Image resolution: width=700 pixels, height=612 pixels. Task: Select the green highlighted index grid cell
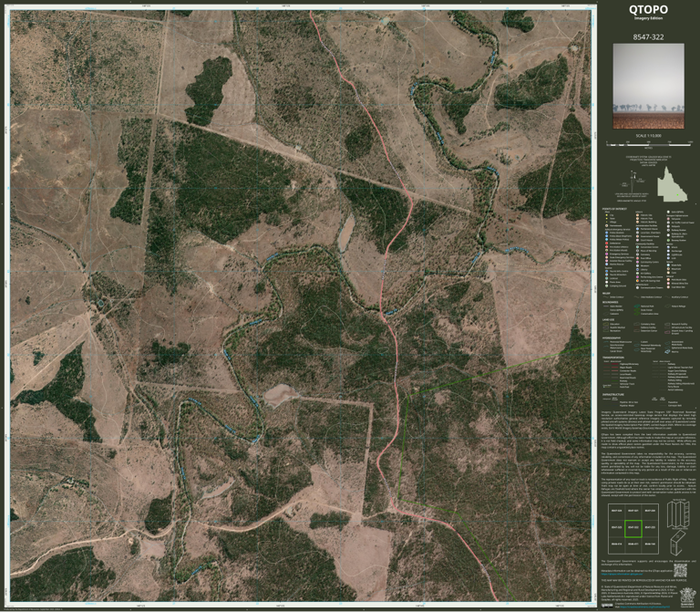633,528
